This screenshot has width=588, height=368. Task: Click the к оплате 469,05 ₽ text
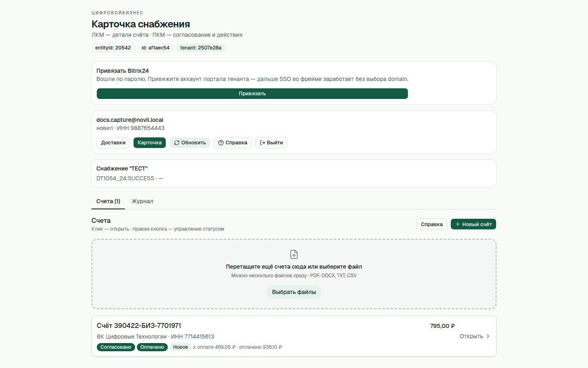pos(214,347)
